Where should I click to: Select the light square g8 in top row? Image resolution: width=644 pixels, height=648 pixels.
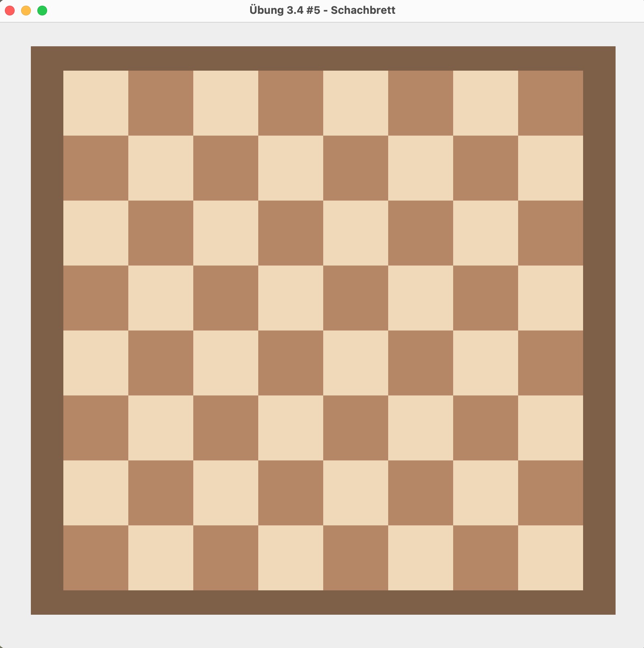coord(486,103)
